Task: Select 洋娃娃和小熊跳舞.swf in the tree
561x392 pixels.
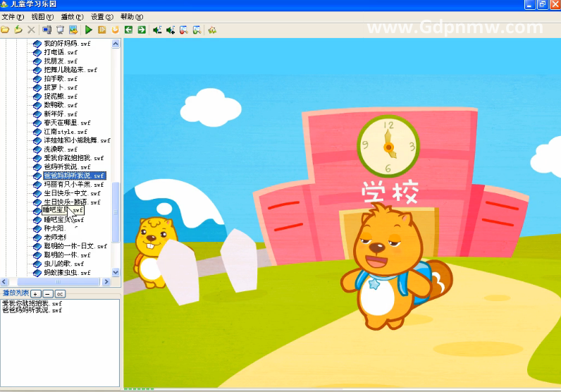Action: click(77, 140)
